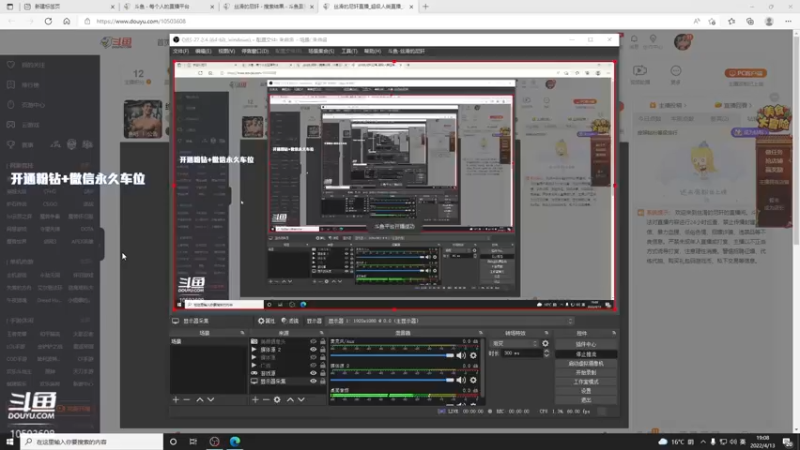Click the 停止推流 stop streaming button
Viewport: 800px width, 450px height.
tap(586, 354)
